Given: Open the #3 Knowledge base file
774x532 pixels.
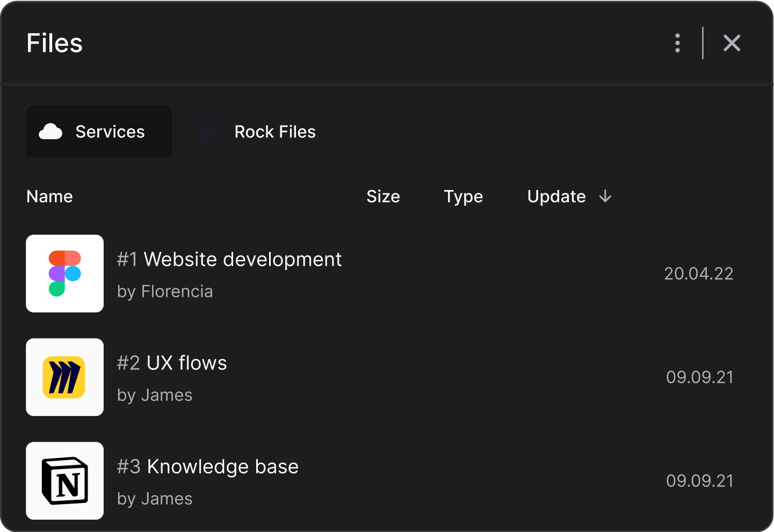Looking at the screenshot, I should 207,467.
